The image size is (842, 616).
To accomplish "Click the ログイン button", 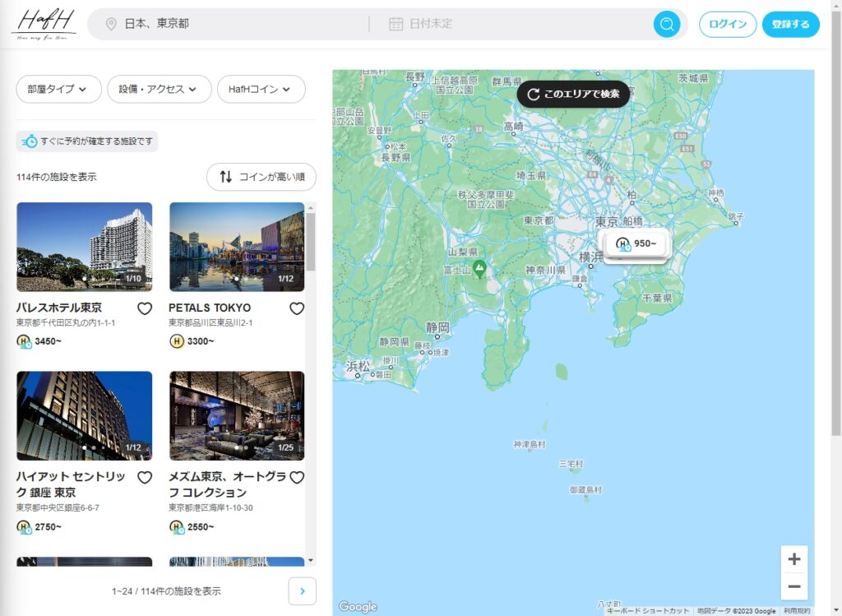I will tap(728, 24).
